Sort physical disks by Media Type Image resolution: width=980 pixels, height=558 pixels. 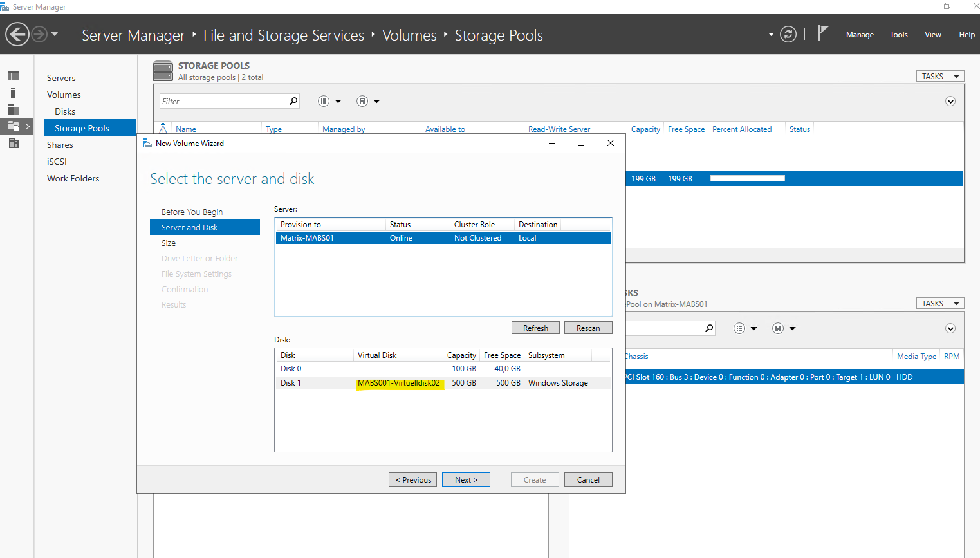click(x=916, y=357)
